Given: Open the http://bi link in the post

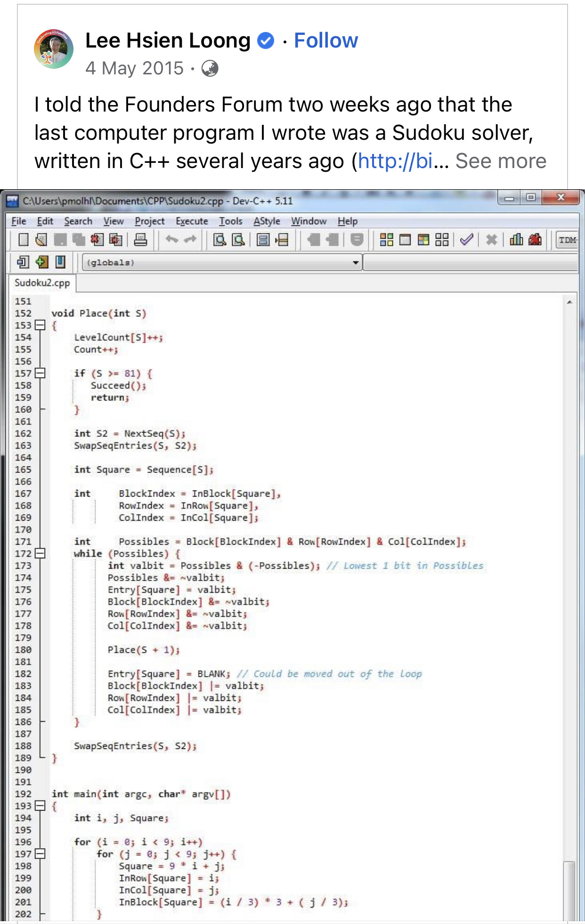Looking at the screenshot, I should point(395,161).
